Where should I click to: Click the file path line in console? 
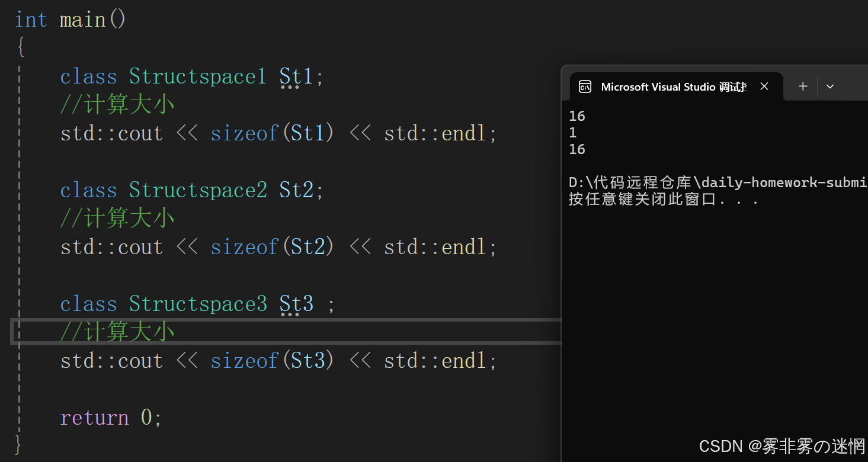click(x=718, y=182)
